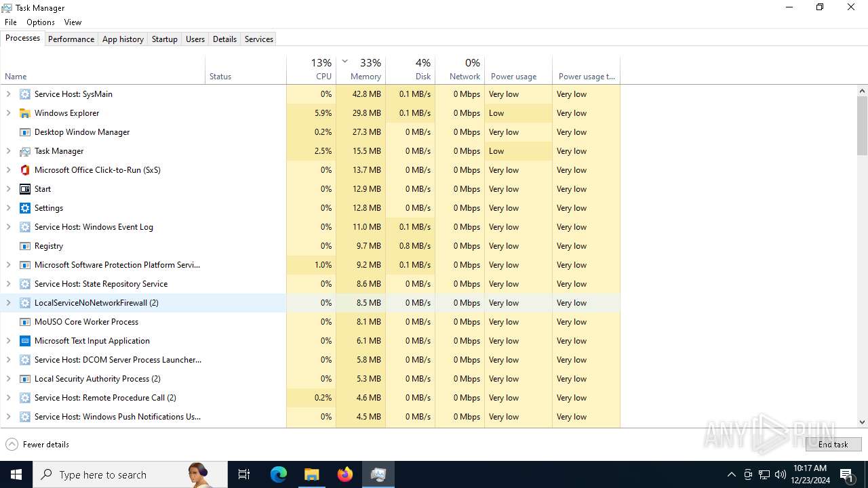This screenshot has height=488, width=868.
Task: Expand the Microsoft Text Input Application group
Action: pos(8,341)
